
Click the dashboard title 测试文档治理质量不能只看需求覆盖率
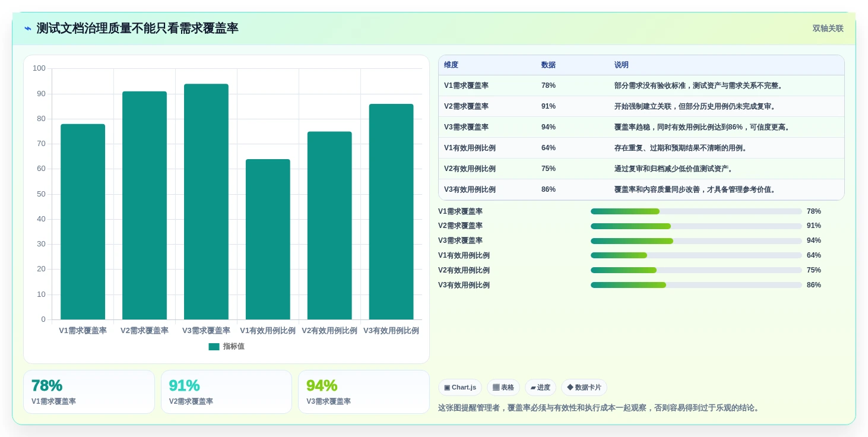click(x=137, y=28)
